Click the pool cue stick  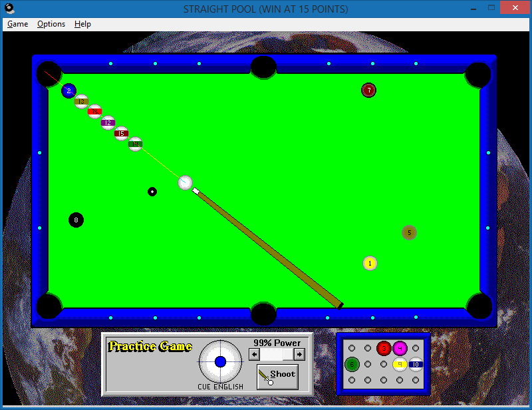click(268, 248)
